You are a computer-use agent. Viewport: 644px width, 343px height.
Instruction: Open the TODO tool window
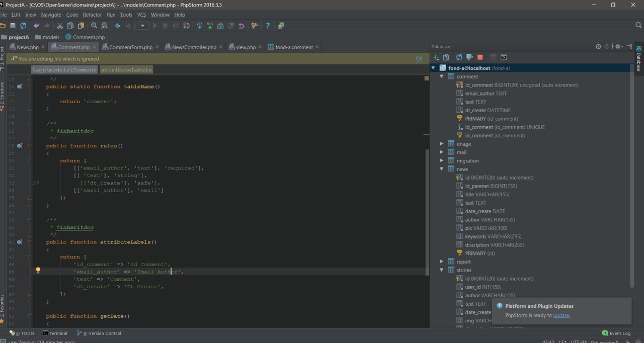[22, 333]
